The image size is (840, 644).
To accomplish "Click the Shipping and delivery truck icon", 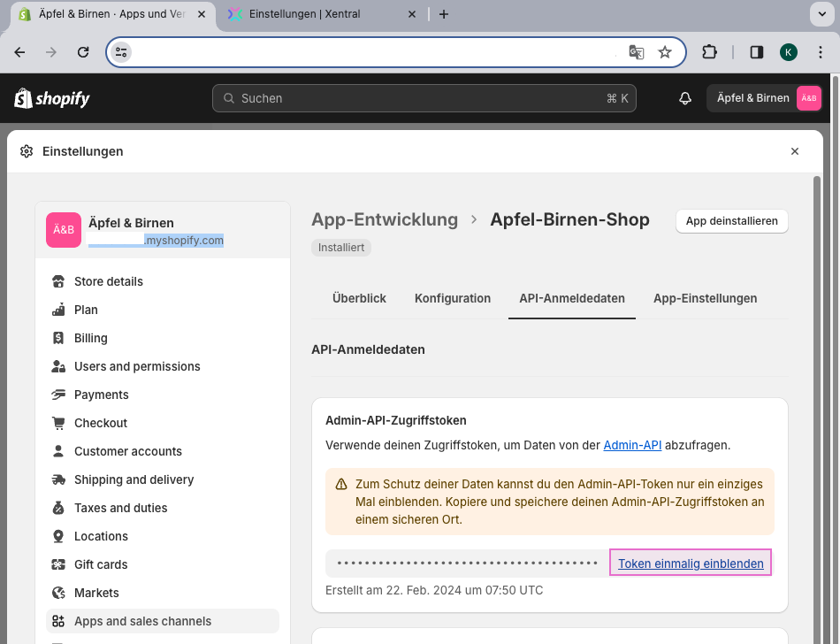I will 59,479.
